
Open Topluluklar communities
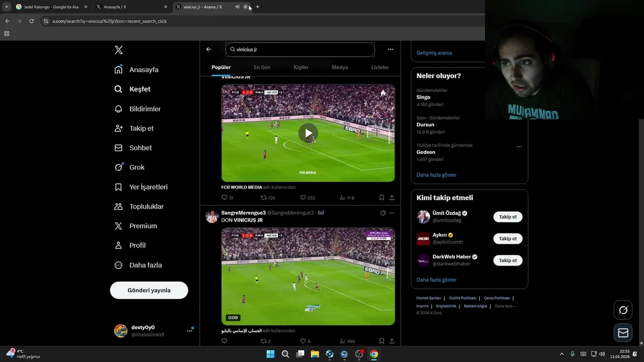point(139,207)
